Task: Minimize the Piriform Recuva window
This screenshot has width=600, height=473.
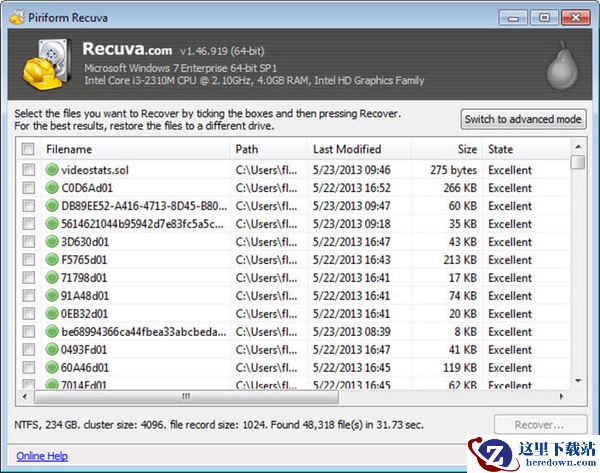Action: 513,18
